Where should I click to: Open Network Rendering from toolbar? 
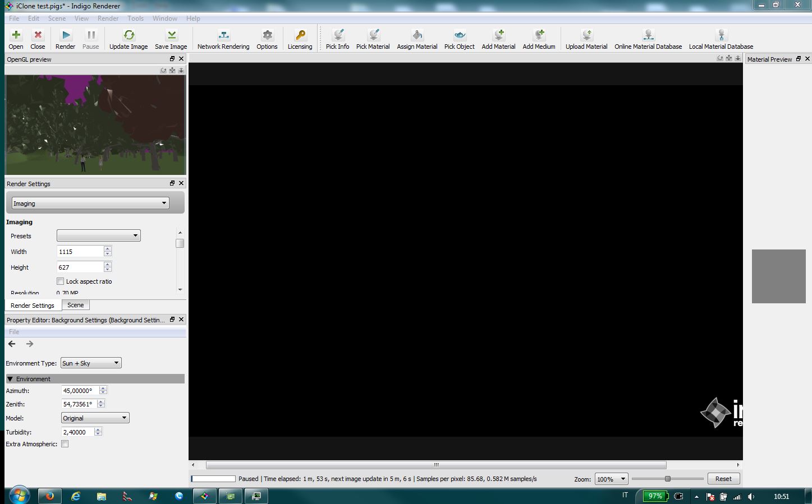tap(223, 36)
